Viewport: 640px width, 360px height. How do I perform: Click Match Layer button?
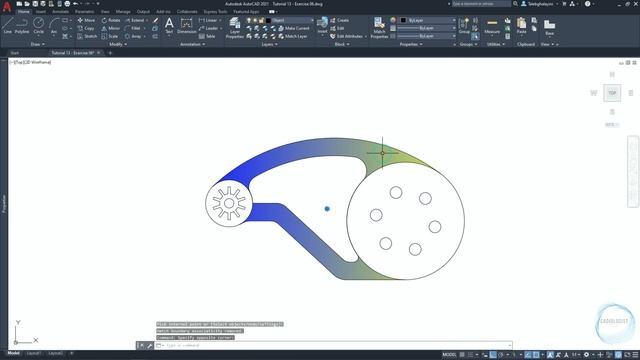pos(293,36)
